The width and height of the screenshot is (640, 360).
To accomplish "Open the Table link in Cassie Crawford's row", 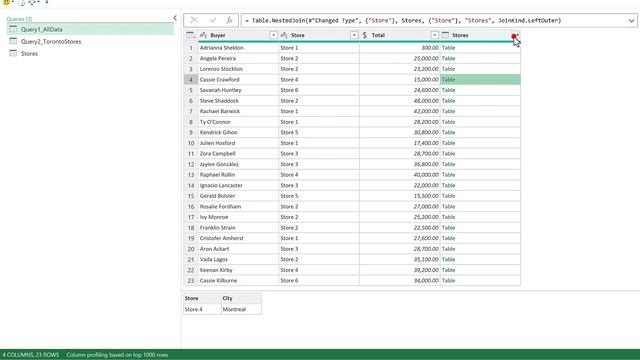I will coord(448,80).
